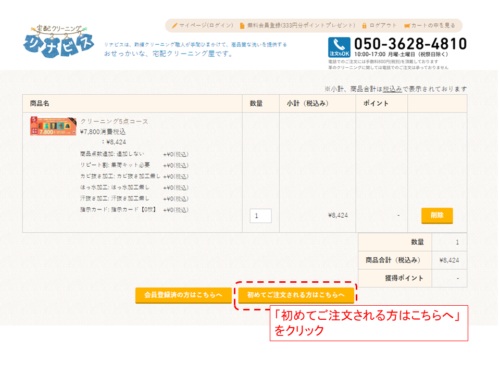500x375 pixels.
Task: Click the blue tagline おせっかいな、宅配クリーニング屋です
Action: pyautogui.click(x=168, y=54)
